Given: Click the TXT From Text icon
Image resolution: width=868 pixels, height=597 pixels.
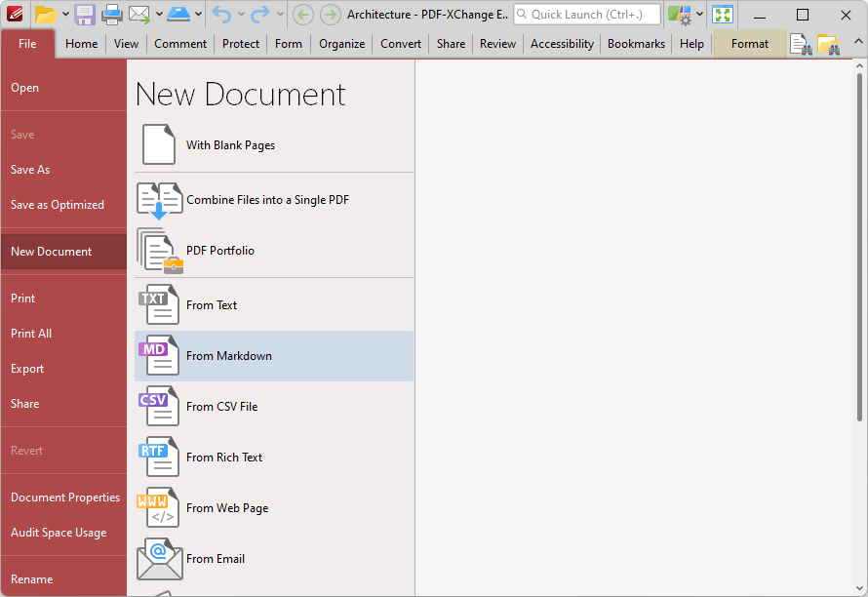Looking at the screenshot, I should point(159,304).
